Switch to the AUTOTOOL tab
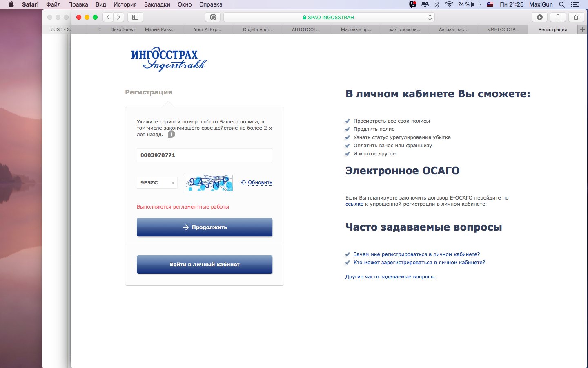Screen dimensions: 588x368 pyautogui.click(x=306, y=29)
